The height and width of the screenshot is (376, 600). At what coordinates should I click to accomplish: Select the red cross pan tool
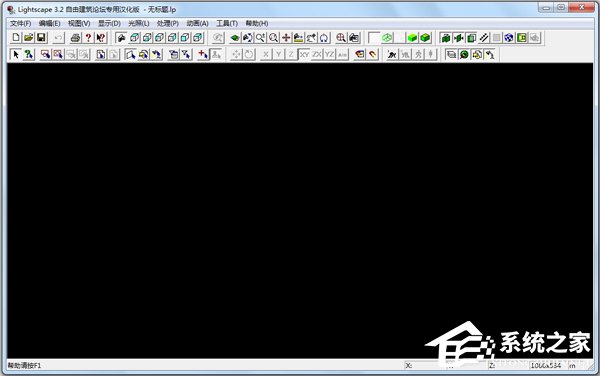[286, 37]
